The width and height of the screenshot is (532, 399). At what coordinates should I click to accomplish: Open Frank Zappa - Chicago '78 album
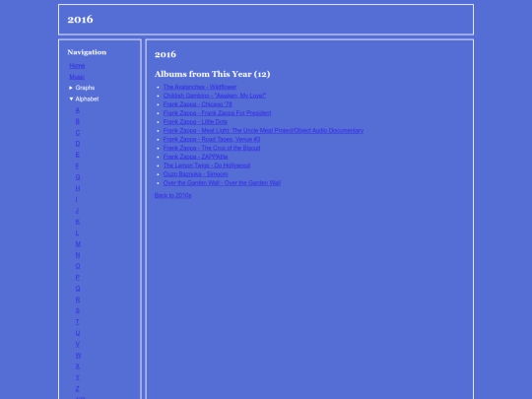[x=197, y=104]
